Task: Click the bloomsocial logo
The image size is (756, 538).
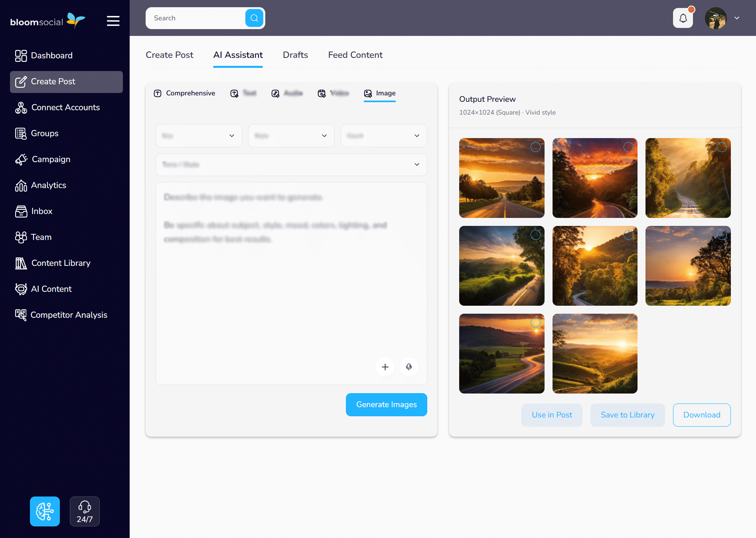Action: pyautogui.click(x=47, y=21)
